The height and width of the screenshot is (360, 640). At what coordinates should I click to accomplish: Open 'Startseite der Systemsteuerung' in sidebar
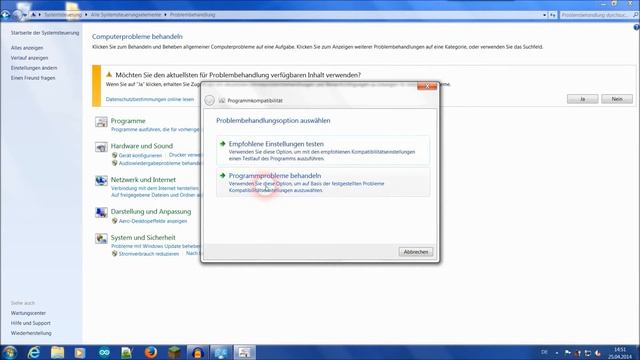[45, 33]
